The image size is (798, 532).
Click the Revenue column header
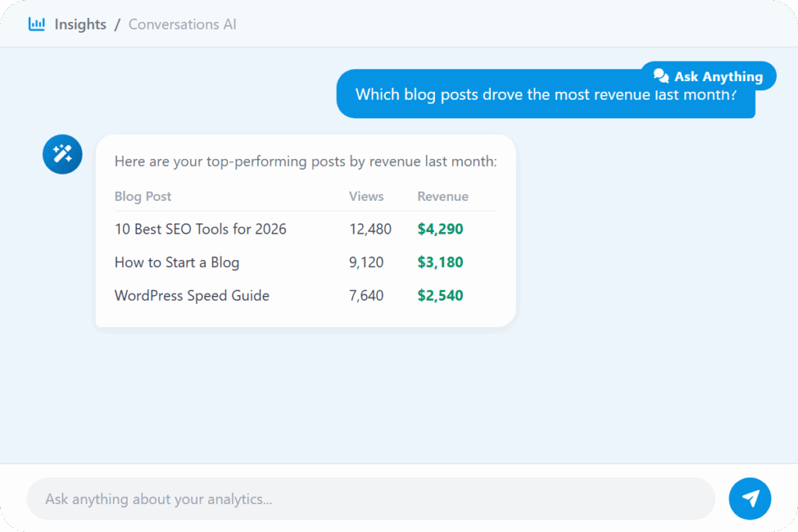(443, 196)
